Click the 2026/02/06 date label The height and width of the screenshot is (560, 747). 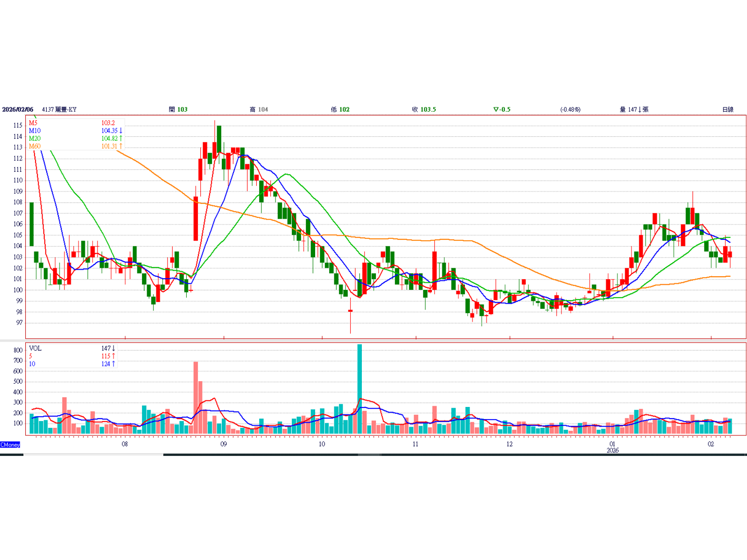(18, 110)
